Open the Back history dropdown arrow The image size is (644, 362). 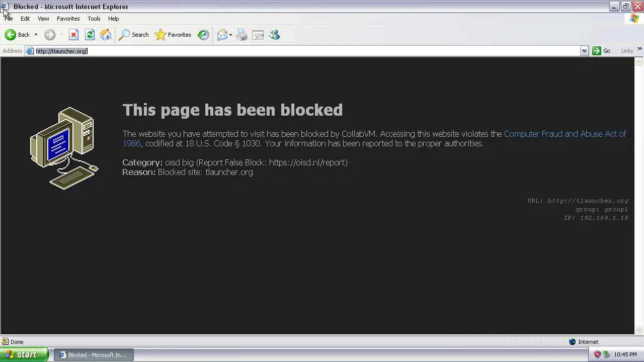click(36, 35)
